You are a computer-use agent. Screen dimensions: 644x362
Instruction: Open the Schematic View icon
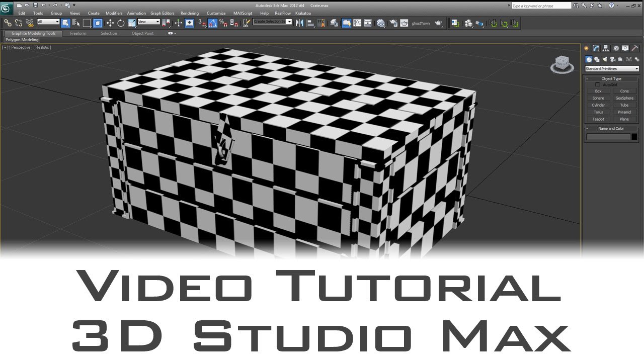click(x=368, y=23)
